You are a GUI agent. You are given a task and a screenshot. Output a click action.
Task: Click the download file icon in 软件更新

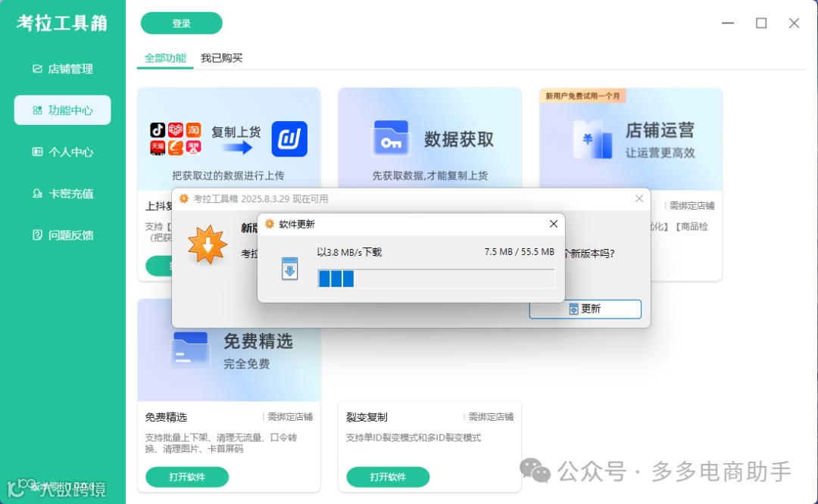(x=289, y=269)
